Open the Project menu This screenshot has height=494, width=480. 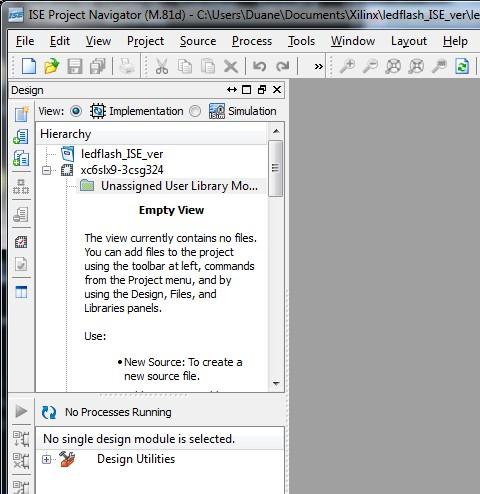click(x=145, y=41)
